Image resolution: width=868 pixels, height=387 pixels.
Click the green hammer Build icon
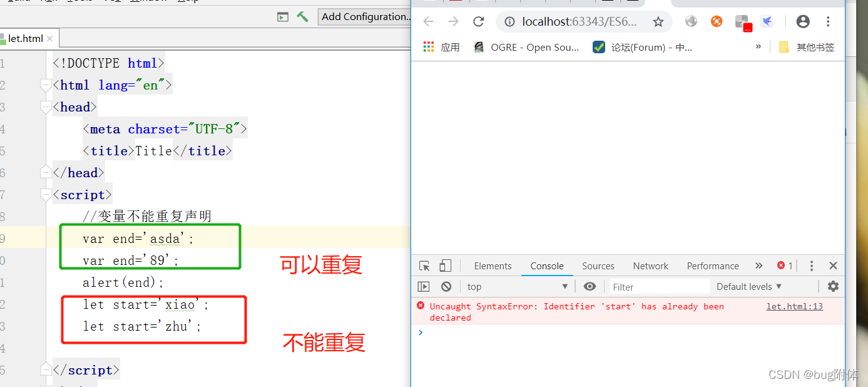point(302,17)
